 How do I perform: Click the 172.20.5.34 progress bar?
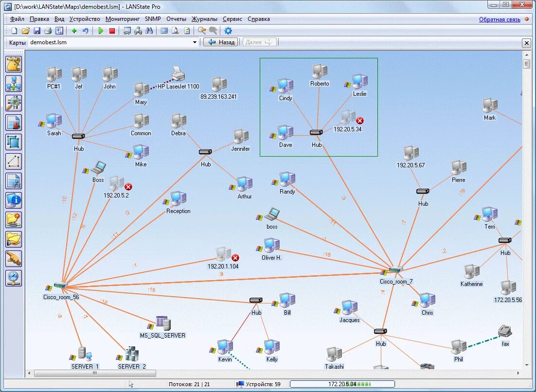(x=342, y=384)
